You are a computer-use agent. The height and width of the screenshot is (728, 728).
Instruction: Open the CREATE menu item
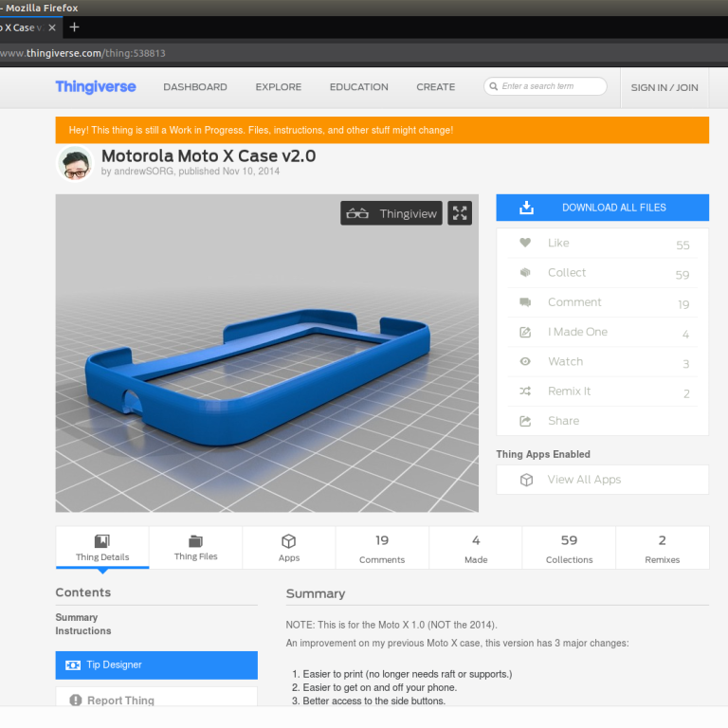435,87
